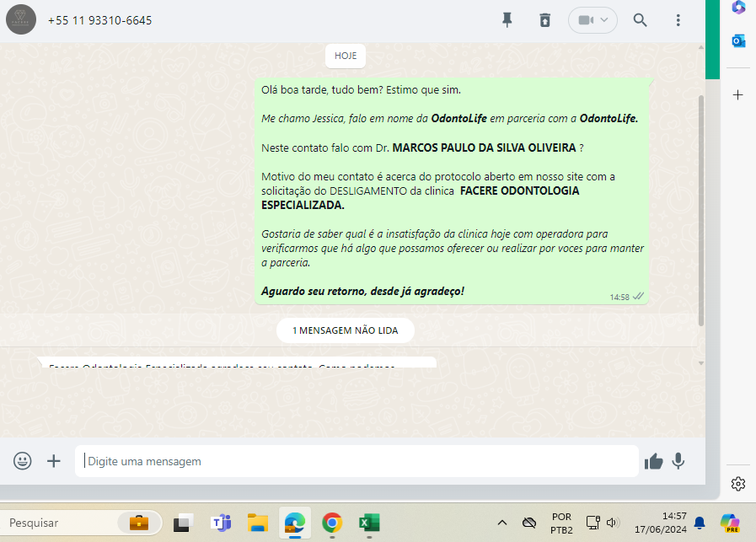This screenshot has width=756, height=542.
Task: Click the read receipt double check marks
Action: point(638,296)
